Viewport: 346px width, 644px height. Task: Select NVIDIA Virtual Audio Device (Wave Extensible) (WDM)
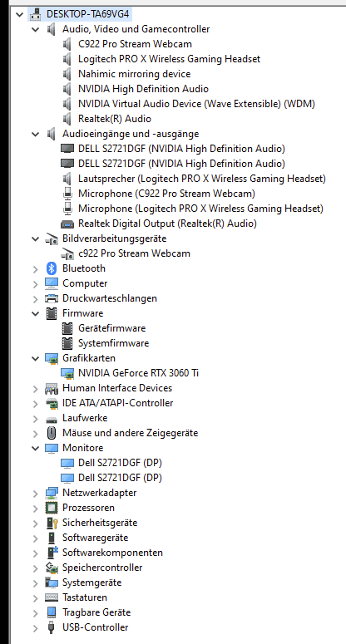[196, 104]
